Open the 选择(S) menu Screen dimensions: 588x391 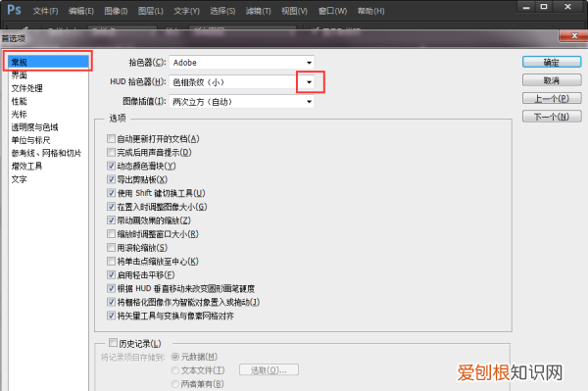click(222, 11)
